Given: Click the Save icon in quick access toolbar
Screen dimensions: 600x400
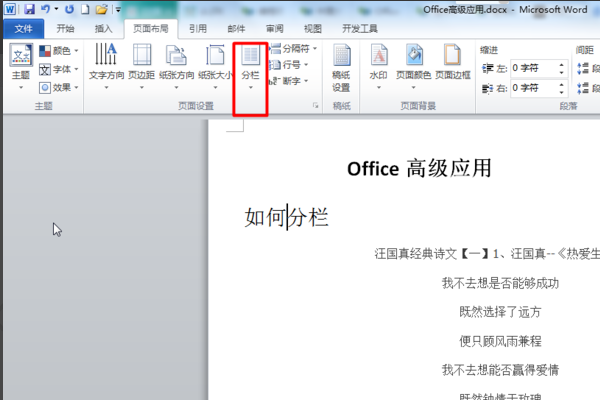Looking at the screenshot, I should coord(29,9).
